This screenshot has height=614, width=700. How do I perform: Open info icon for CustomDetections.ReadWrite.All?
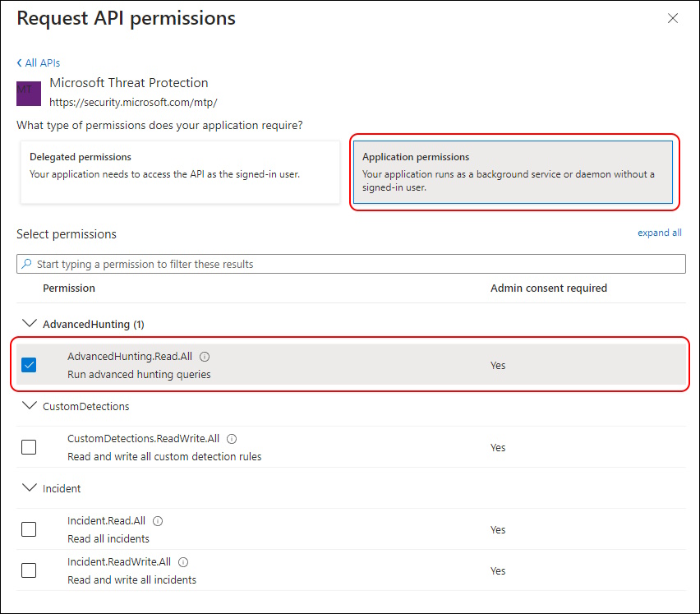pos(232,438)
